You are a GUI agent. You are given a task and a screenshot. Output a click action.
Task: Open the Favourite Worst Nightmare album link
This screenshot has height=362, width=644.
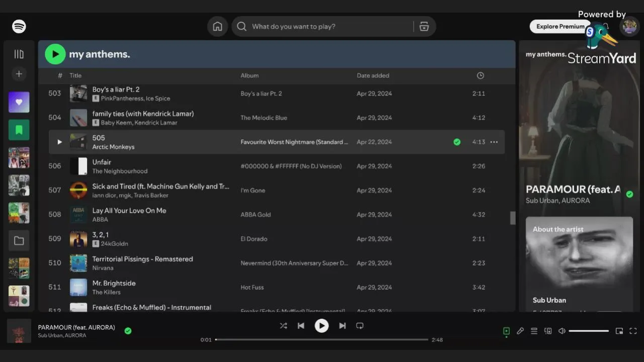[x=294, y=142]
